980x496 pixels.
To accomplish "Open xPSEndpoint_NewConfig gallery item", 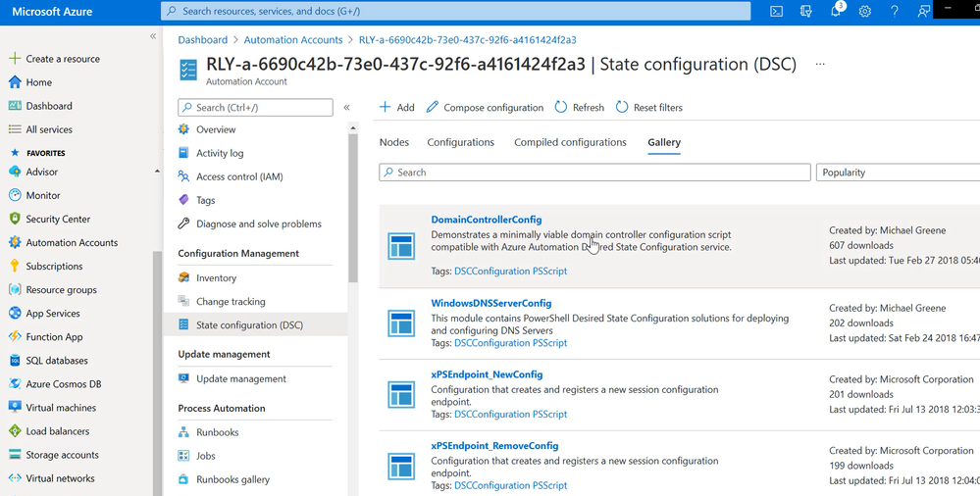I will click(x=487, y=374).
